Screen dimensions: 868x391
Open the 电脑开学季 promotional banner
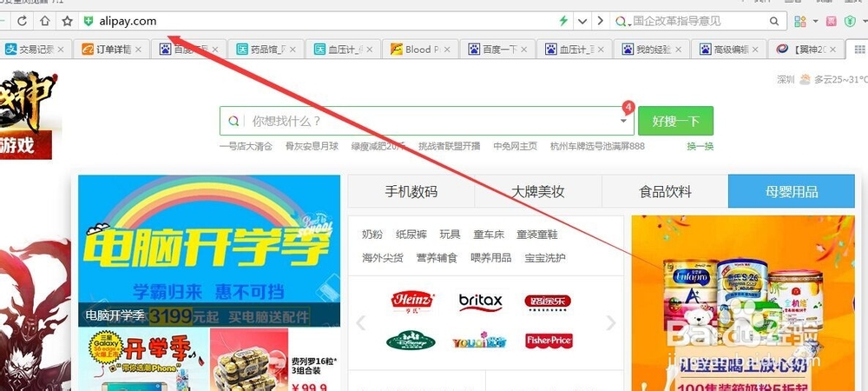(209, 251)
